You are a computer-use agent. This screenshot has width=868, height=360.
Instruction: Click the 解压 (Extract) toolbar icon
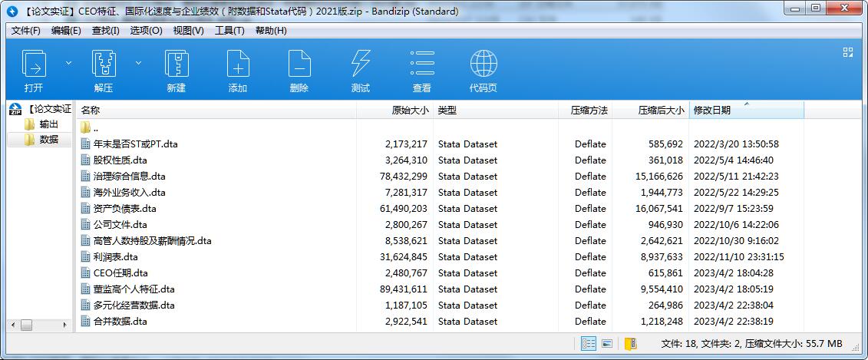point(104,63)
